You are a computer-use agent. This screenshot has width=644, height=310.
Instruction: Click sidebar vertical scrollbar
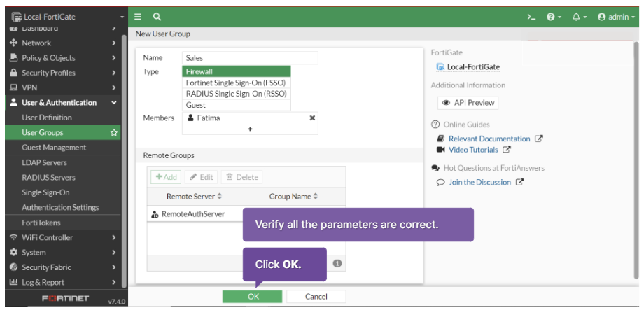125,160
